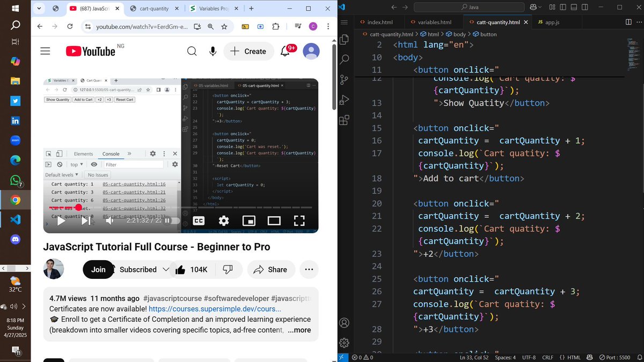This screenshot has height=362, width=644.
Task: Click the video progress scrubber dot
Action: 79,208
